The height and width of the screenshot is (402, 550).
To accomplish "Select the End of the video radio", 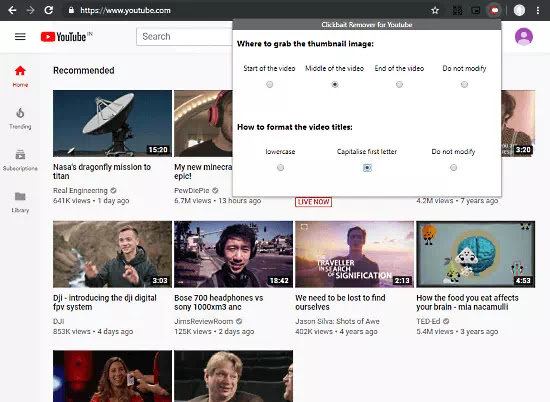I will [x=399, y=84].
